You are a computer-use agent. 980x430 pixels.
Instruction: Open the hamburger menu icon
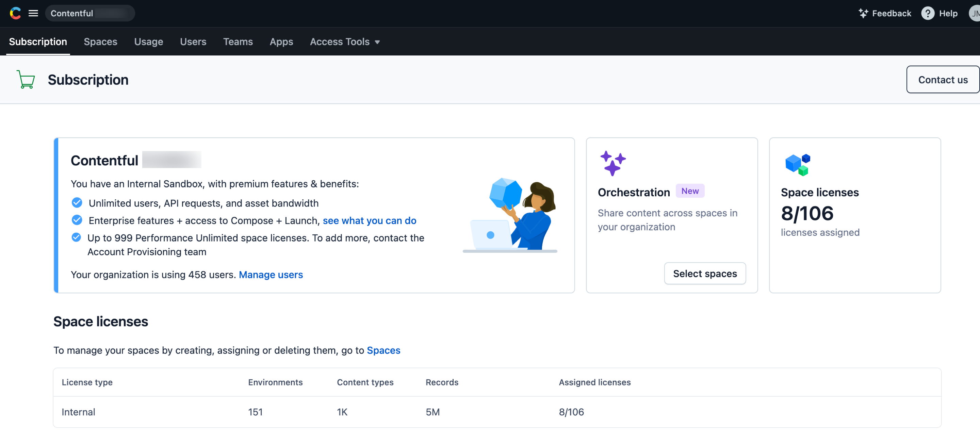coord(33,13)
